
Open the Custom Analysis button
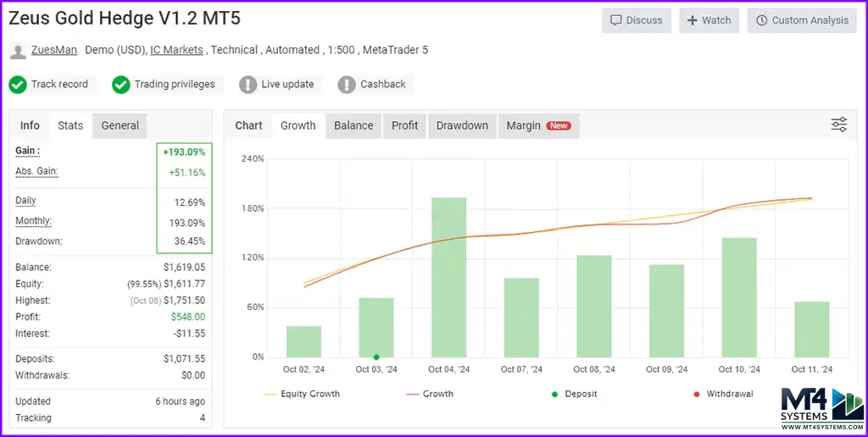(802, 20)
